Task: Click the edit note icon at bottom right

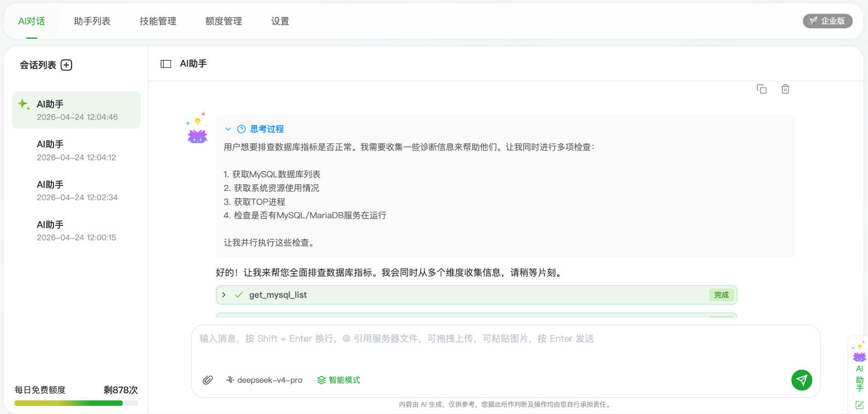Action: 859,405
